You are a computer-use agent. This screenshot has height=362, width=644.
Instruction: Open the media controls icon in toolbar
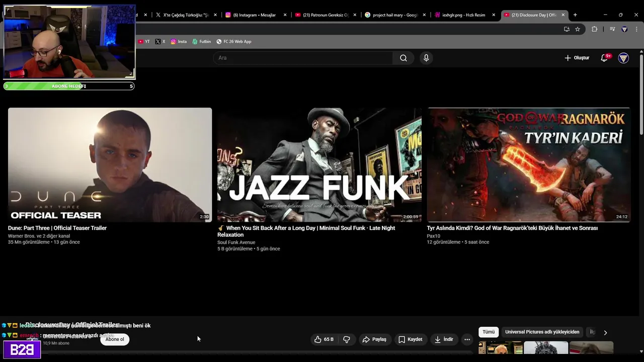coord(612,29)
